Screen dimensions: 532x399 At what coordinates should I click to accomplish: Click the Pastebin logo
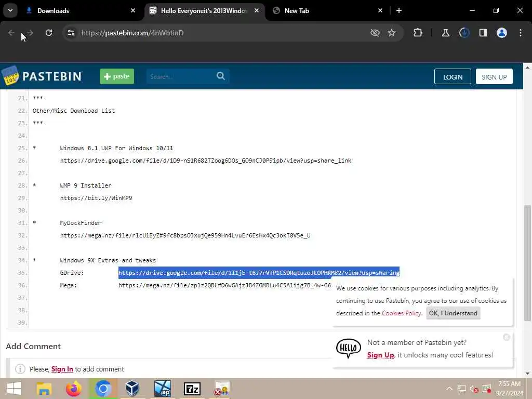(x=42, y=76)
